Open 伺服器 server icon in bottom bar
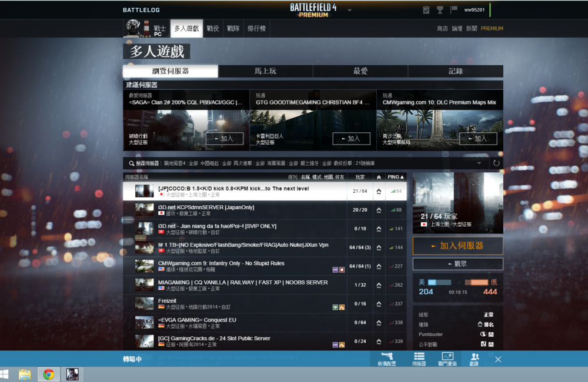 (419, 359)
